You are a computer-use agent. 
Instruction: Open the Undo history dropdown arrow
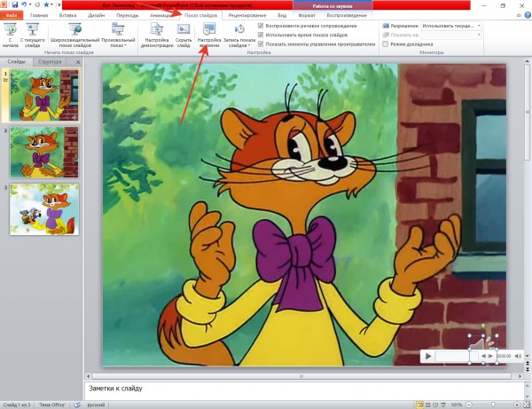pyautogui.click(x=30, y=4)
